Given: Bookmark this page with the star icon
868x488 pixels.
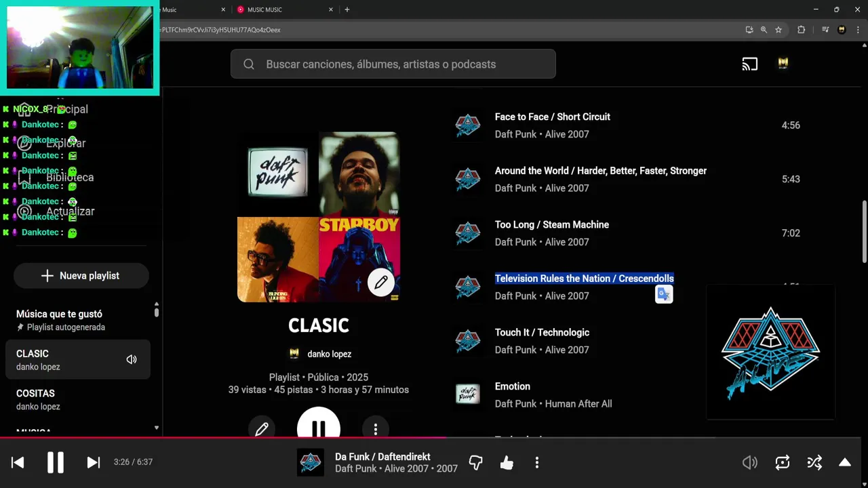Looking at the screenshot, I should tap(778, 30).
